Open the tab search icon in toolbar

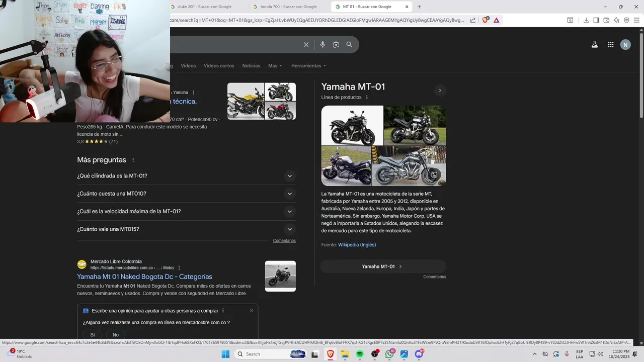point(570,20)
